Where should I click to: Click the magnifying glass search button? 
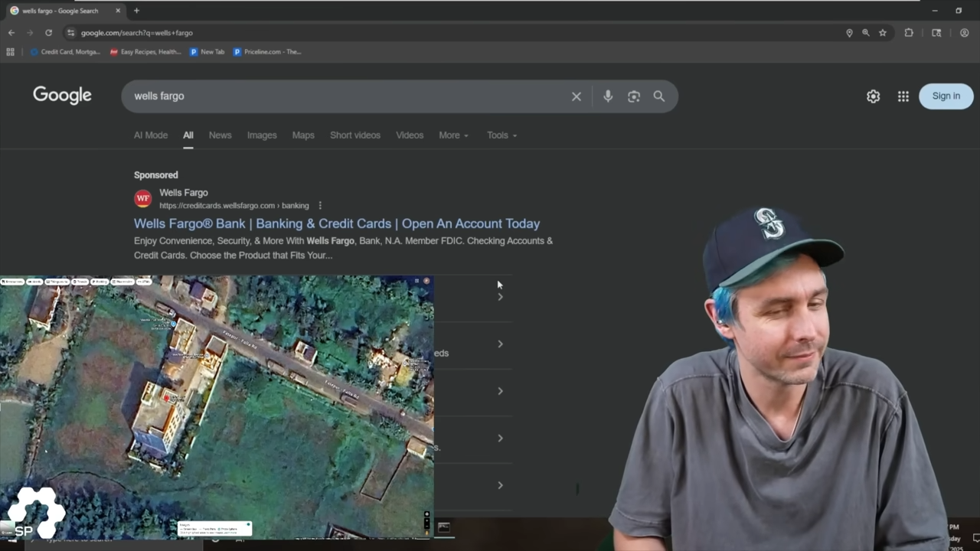(x=659, y=96)
